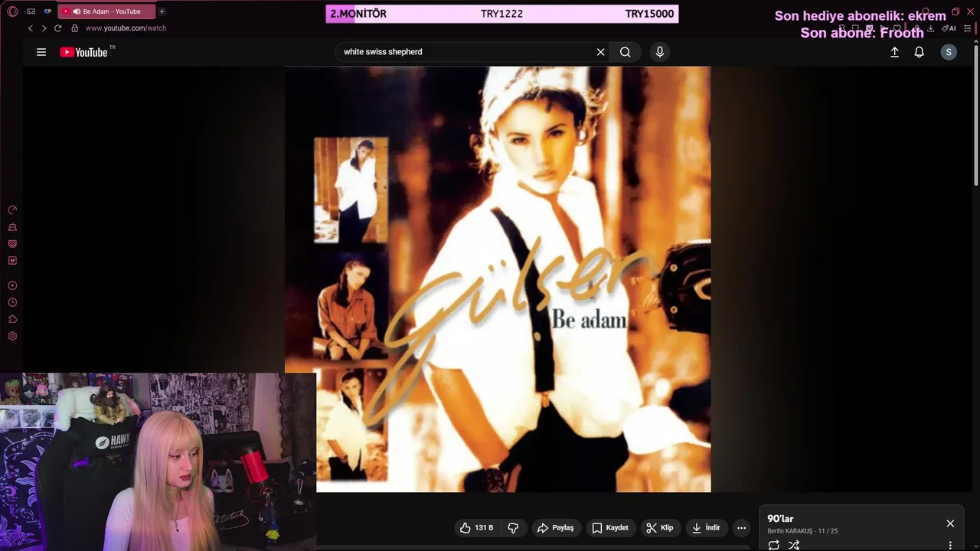Open Opera AI assistant in toolbar
Viewport: 980px width, 551px height.
pos(949,28)
